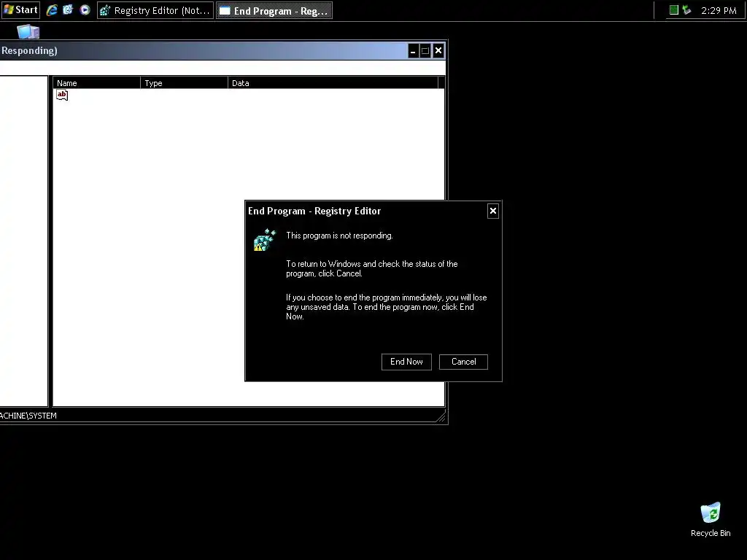Click the 2:29 PM clock

tap(719, 10)
